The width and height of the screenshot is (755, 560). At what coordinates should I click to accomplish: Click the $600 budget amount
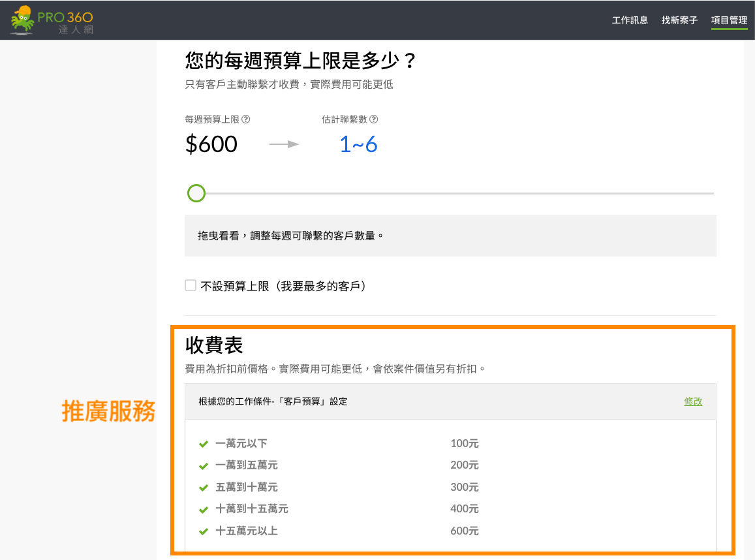click(211, 144)
